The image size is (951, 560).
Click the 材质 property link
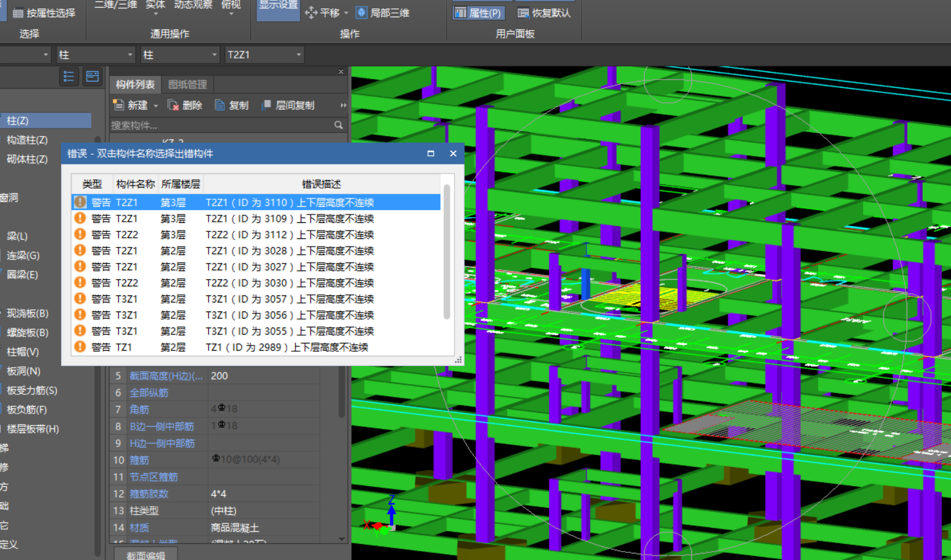139,527
